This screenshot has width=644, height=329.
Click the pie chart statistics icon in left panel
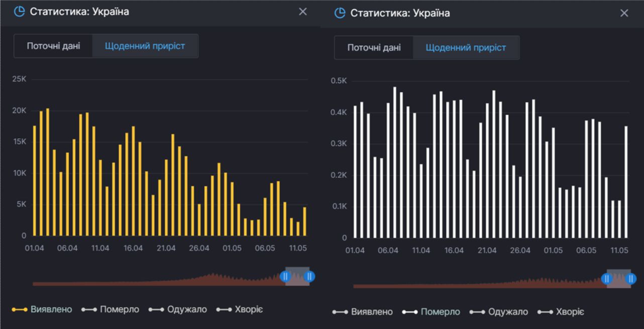point(19,12)
